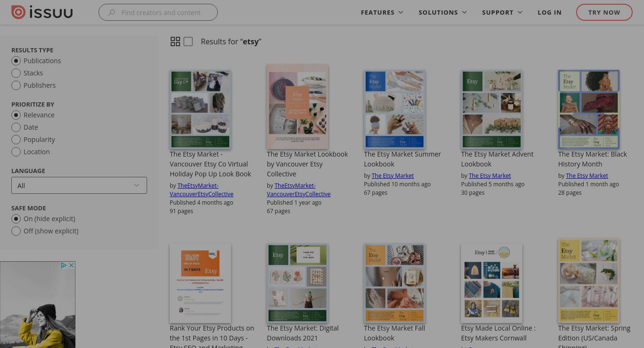Focus the Find creators and content field

pyautogui.click(x=158, y=13)
